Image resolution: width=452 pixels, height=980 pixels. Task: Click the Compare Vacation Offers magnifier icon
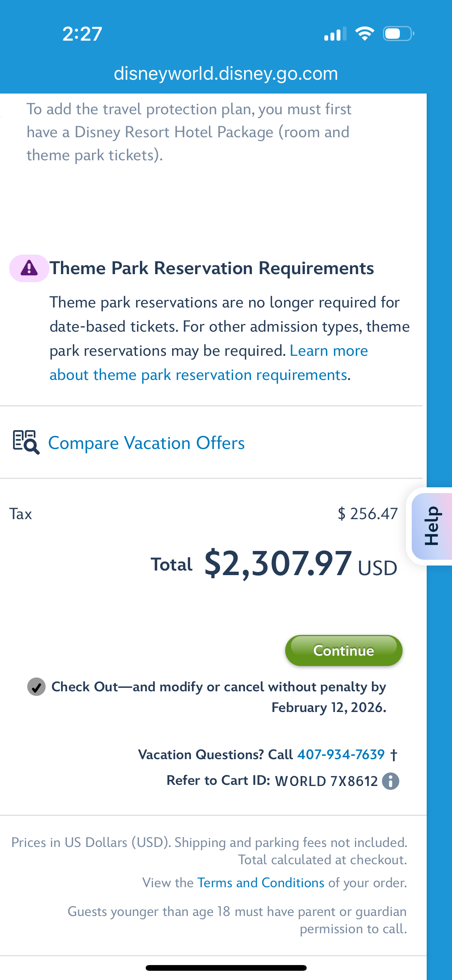point(26,442)
